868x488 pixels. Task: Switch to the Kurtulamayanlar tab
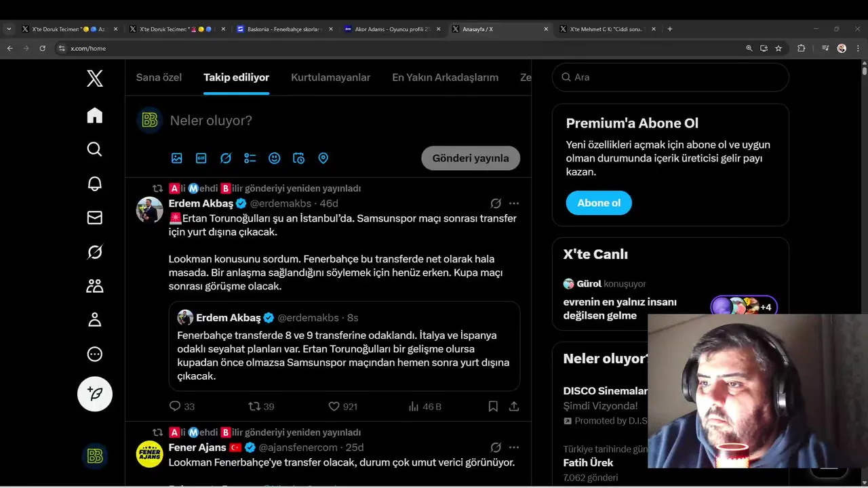click(330, 77)
